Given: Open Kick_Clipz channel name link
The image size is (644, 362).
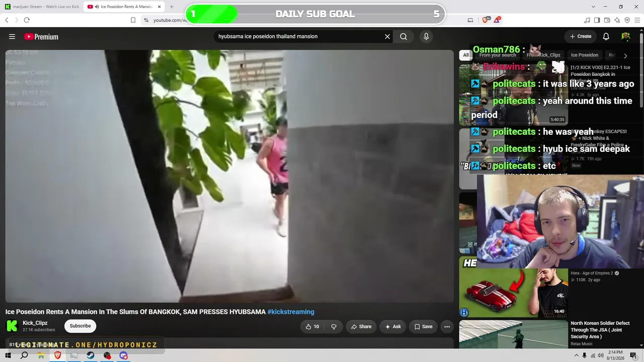Looking at the screenshot, I should pos(35,323).
